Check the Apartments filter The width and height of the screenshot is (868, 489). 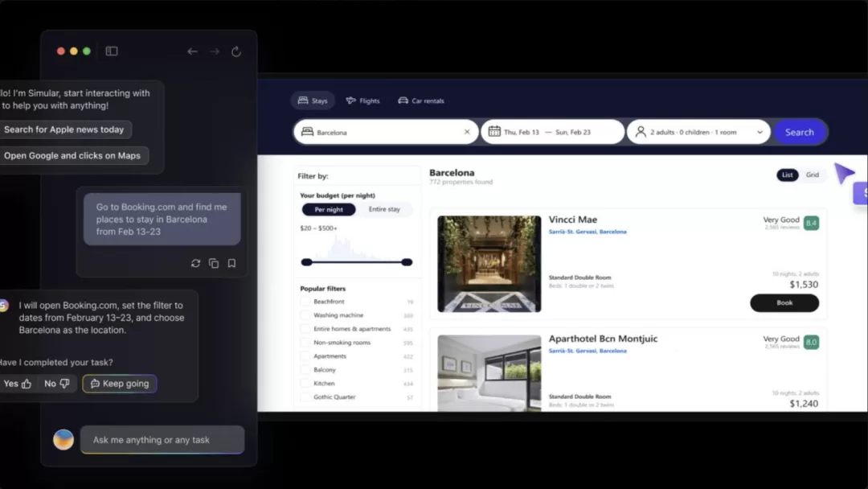[305, 356]
